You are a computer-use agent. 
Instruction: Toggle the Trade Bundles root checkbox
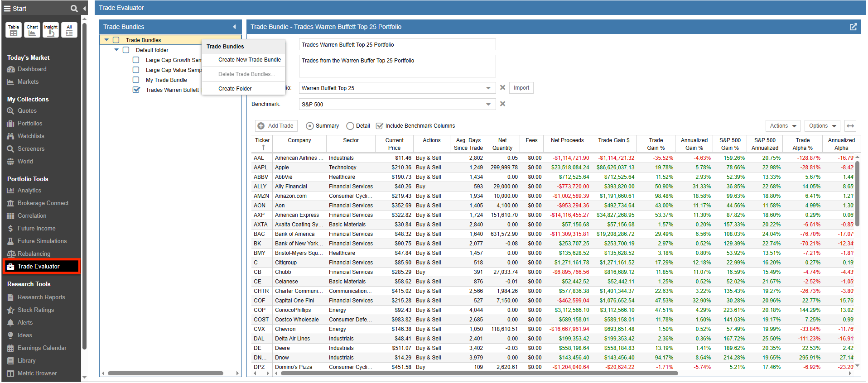click(x=116, y=40)
